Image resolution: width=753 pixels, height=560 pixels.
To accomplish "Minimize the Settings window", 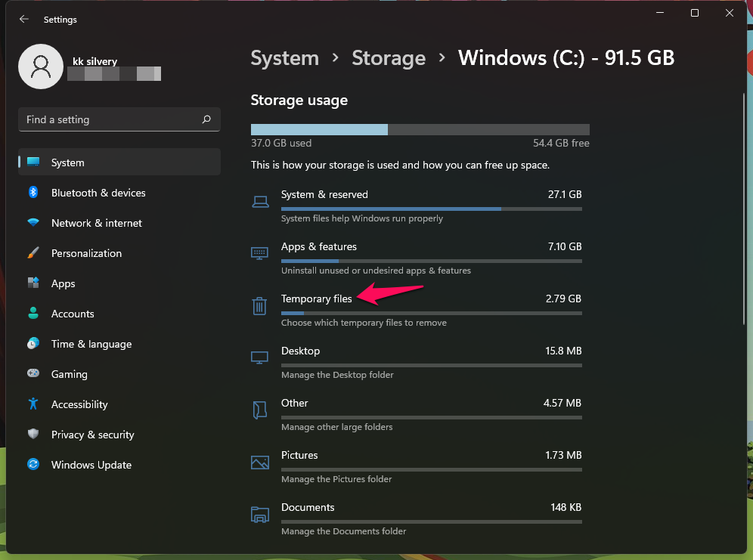I will point(660,13).
